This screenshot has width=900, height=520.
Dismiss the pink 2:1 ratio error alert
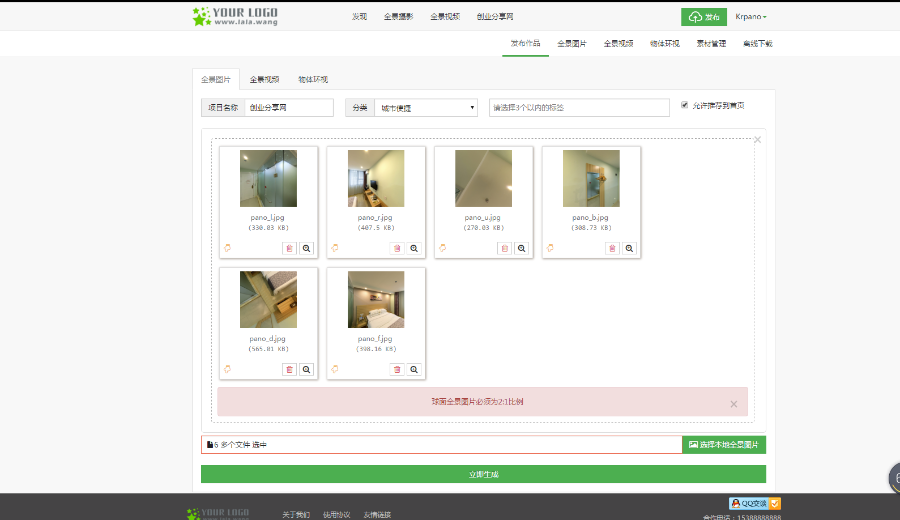pos(734,404)
